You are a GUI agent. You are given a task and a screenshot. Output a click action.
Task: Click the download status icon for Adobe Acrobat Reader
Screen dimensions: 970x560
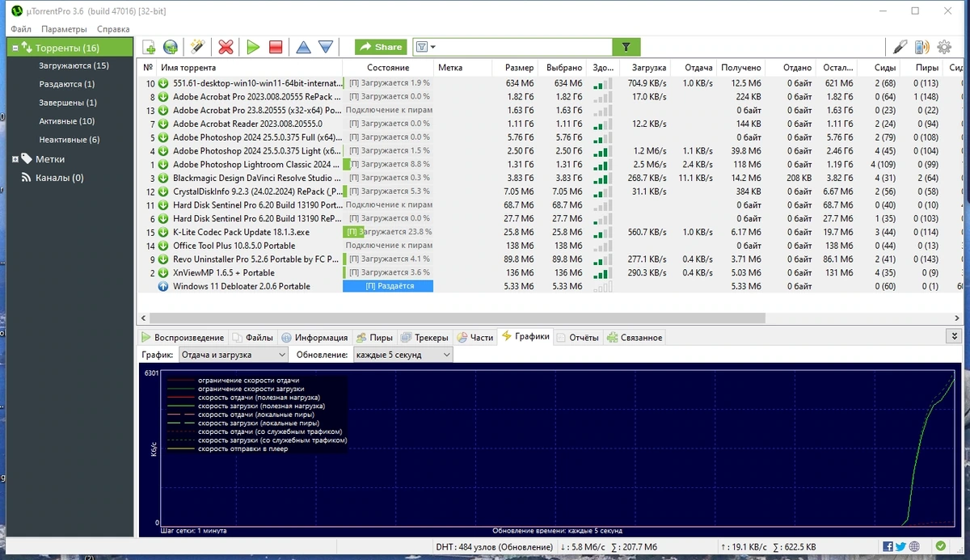163,124
